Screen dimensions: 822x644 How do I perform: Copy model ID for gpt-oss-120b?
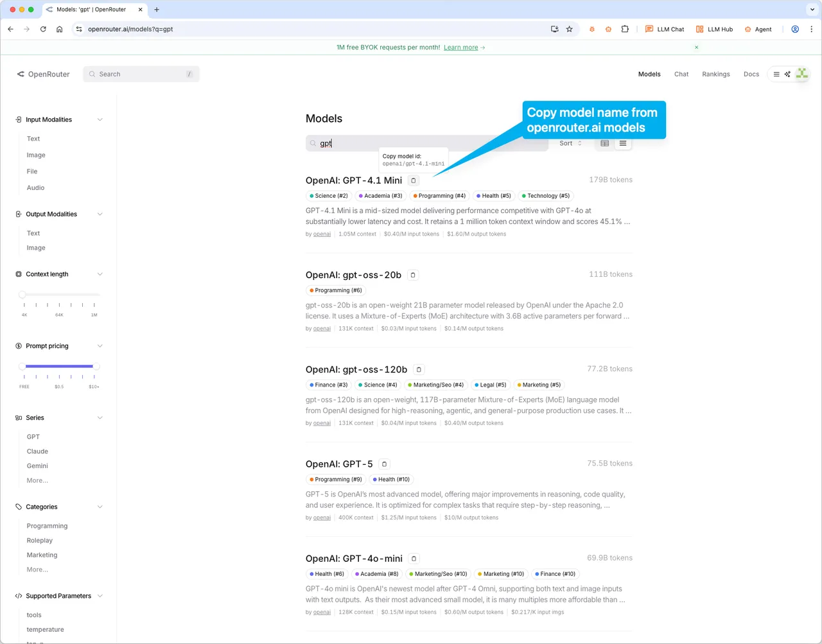pos(419,369)
